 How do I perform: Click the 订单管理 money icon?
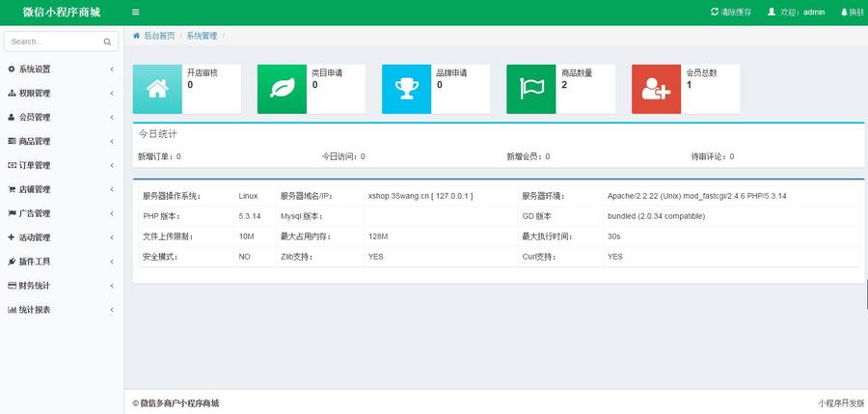point(12,165)
